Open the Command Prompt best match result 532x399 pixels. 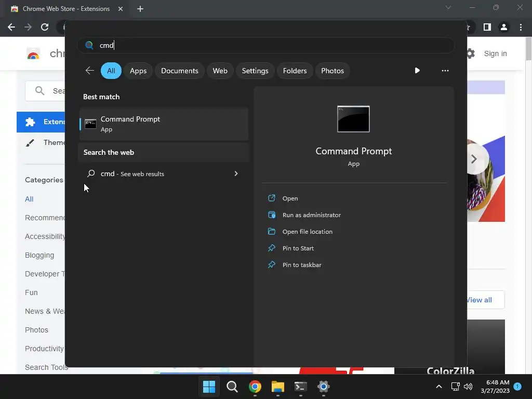164,124
